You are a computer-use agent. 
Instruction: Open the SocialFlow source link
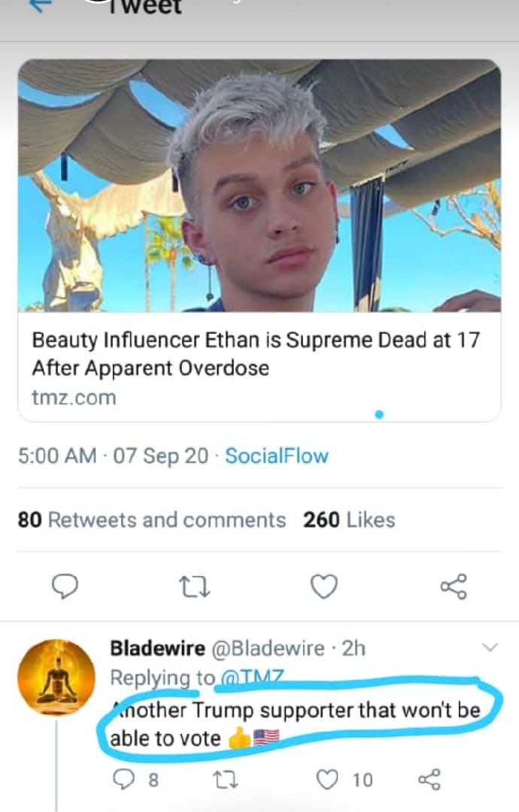277,456
